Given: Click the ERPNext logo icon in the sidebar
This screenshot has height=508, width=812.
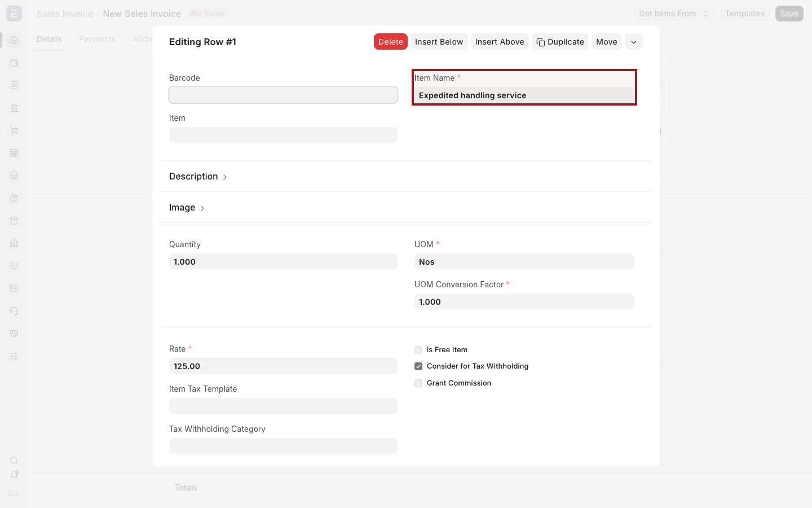Looking at the screenshot, I should click(14, 14).
